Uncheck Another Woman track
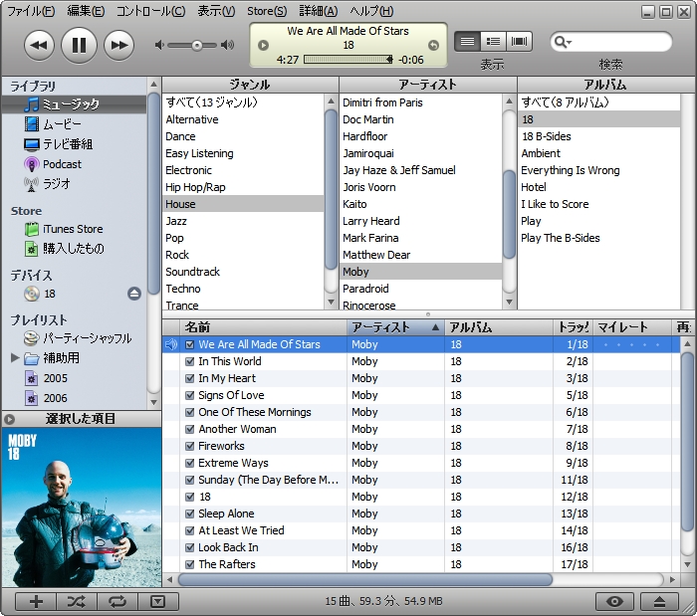This screenshot has height=616, width=697. (x=190, y=429)
